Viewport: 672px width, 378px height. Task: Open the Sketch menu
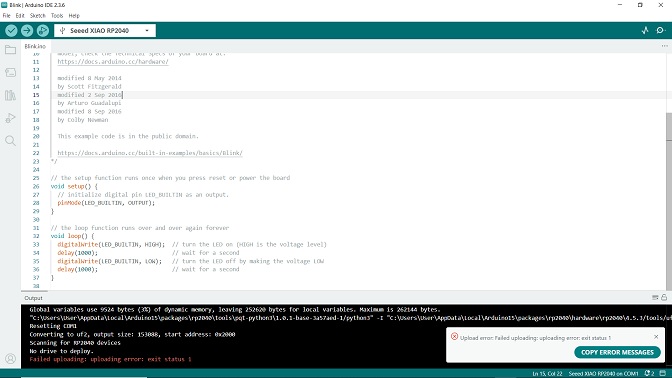(x=38, y=15)
